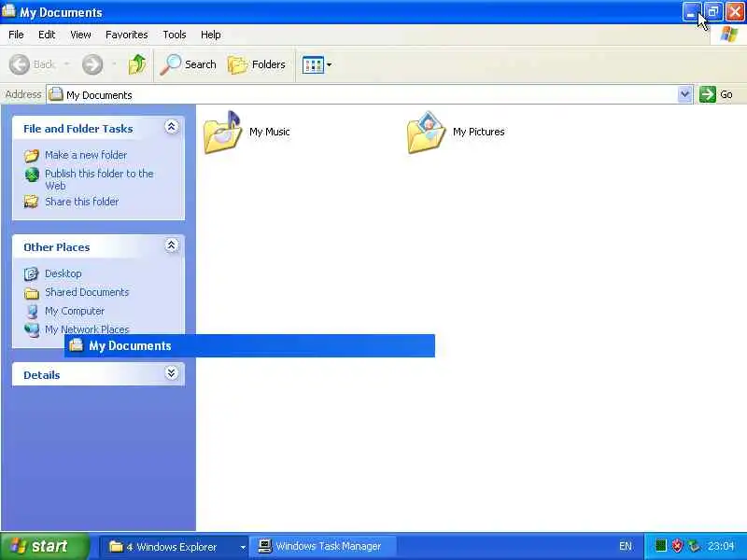747x560 pixels.
Task: Go up one folder level
Action: point(137,64)
